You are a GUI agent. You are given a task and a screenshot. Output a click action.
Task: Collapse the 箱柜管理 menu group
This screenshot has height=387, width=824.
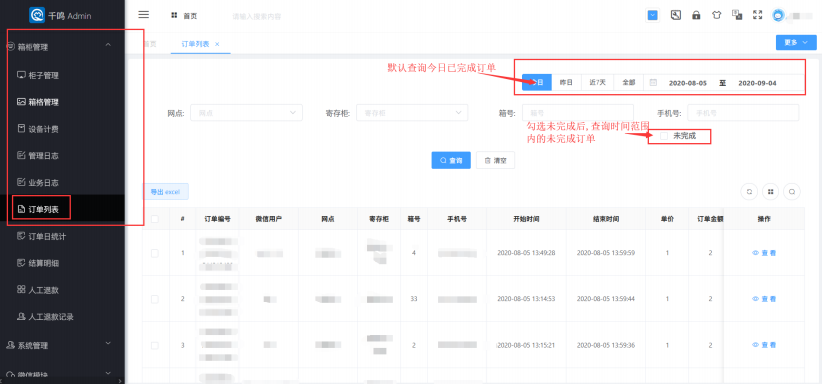pyautogui.click(x=62, y=47)
